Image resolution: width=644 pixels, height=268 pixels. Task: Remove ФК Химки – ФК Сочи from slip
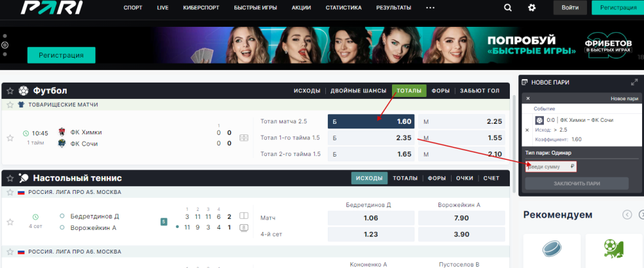click(528, 130)
